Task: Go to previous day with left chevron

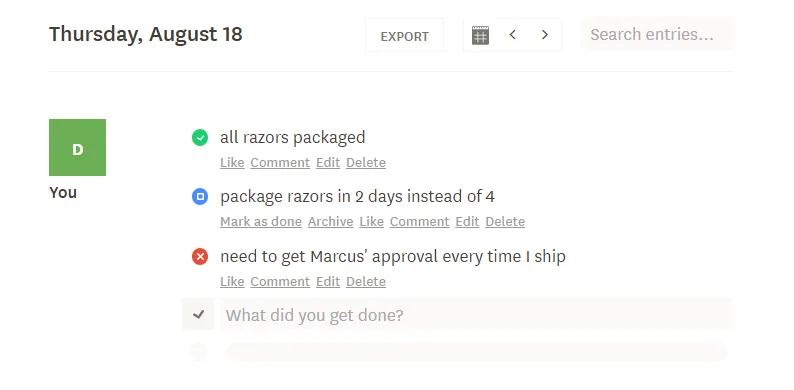Action: pos(512,34)
